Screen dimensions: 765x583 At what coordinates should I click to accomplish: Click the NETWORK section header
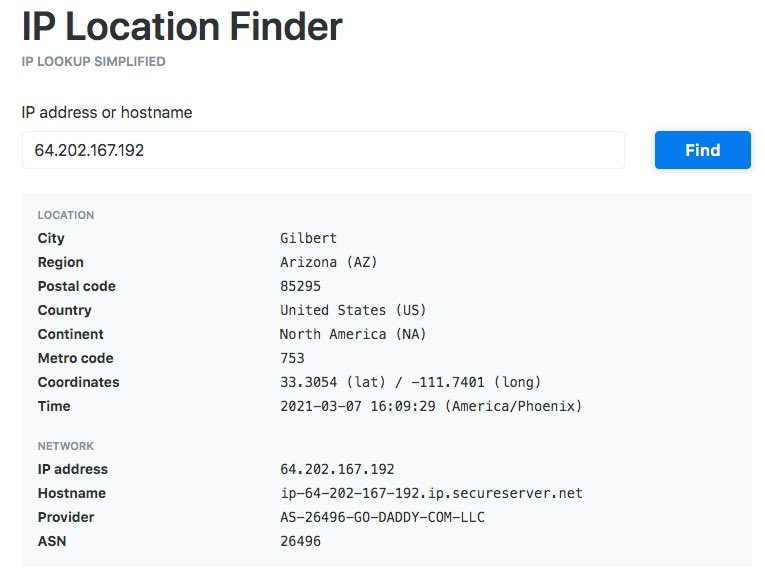65,446
